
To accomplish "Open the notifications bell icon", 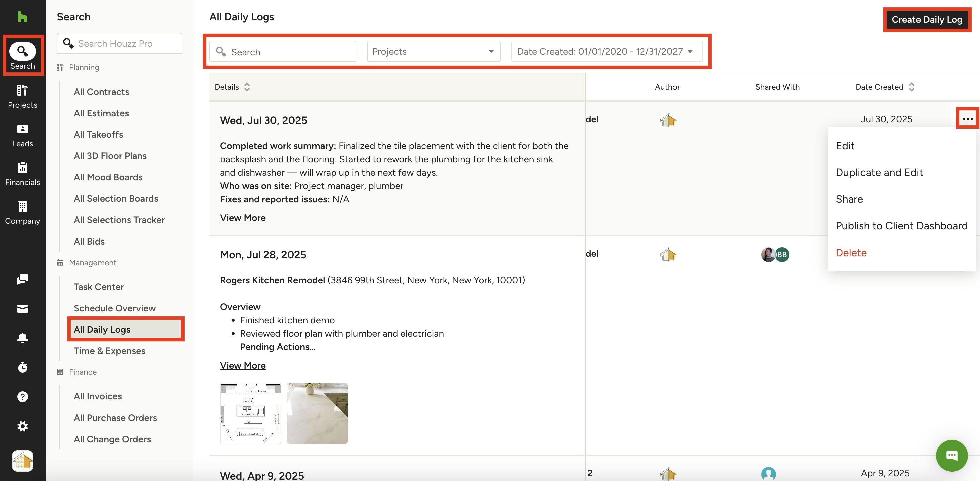I will [x=22, y=338].
